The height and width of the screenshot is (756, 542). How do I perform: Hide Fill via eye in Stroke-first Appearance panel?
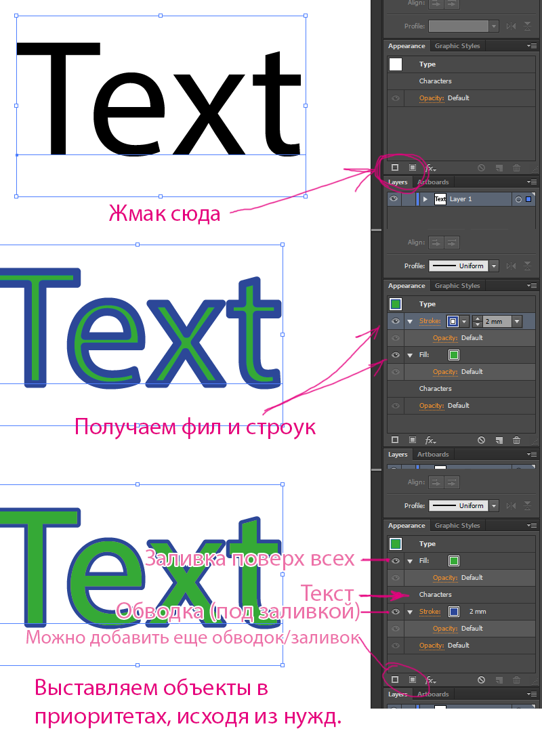click(396, 355)
